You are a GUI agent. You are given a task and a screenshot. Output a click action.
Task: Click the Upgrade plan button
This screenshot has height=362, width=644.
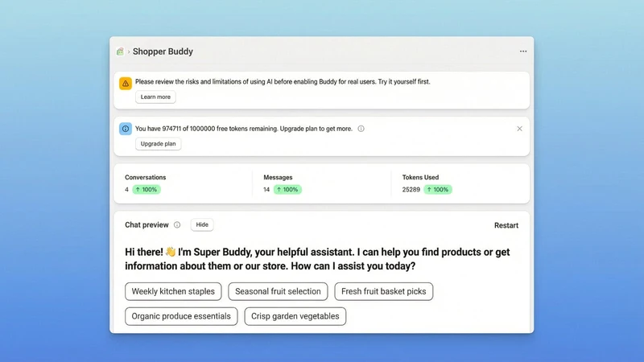point(158,144)
